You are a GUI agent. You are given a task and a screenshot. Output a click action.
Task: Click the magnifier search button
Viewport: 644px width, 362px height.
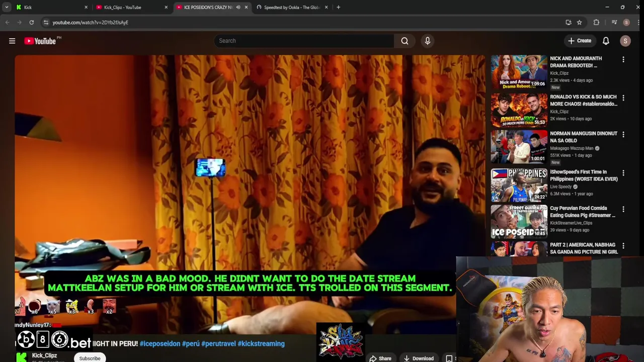(405, 41)
